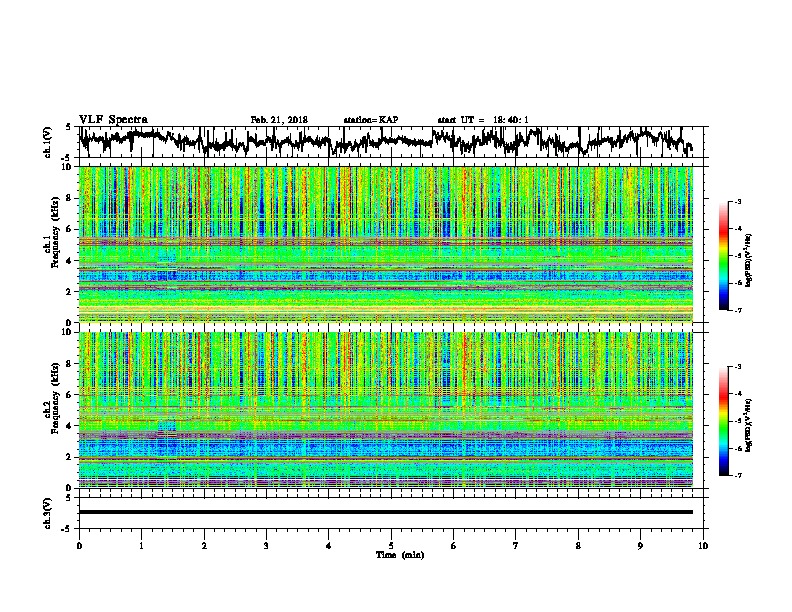Click the flat black ch.3 trace line
The height and width of the screenshot is (612, 792).
point(386,512)
